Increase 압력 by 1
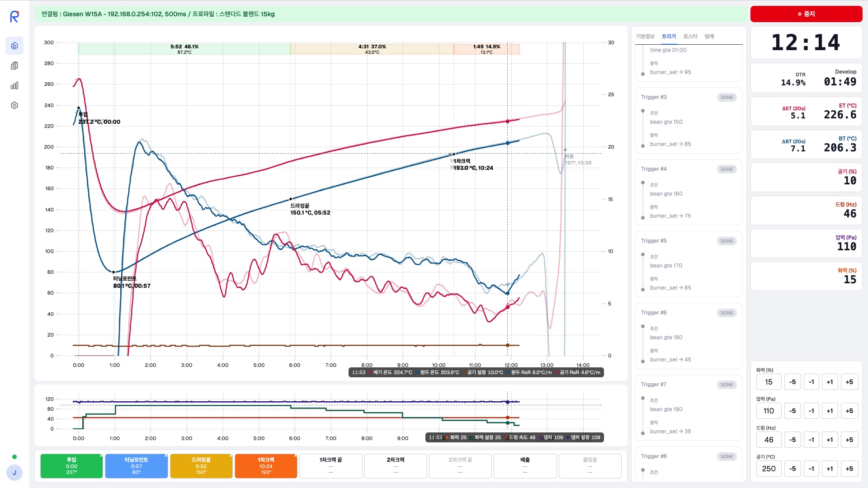Screen dimensions: 868x488 click(x=830, y=411)
